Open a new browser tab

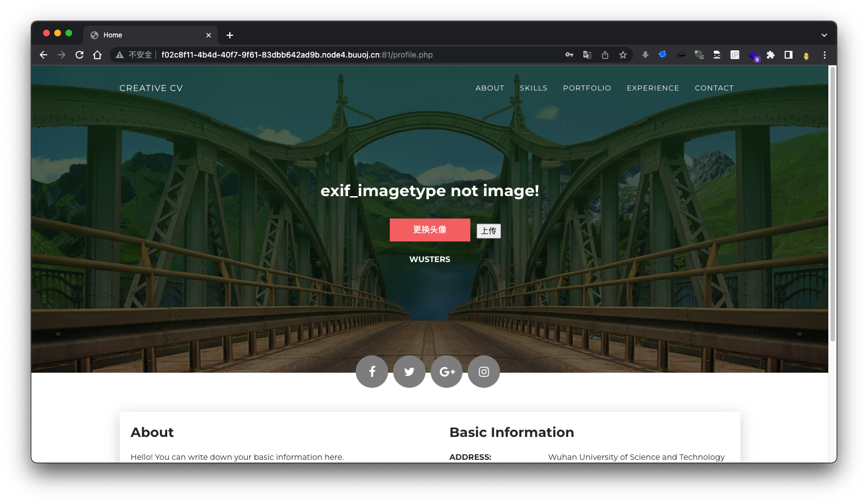230,35
